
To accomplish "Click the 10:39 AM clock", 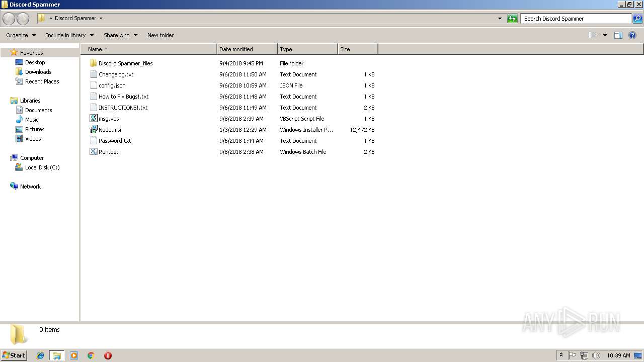I will [618, 355].
